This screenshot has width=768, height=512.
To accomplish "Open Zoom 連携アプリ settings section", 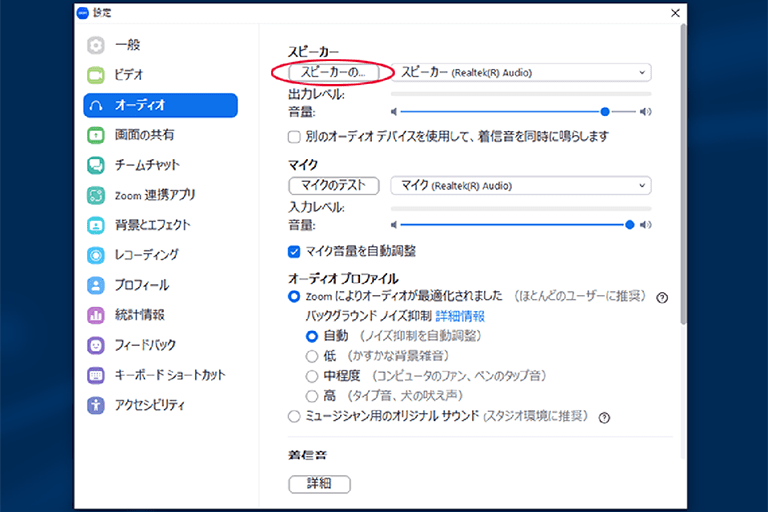I will pos(160,195).
